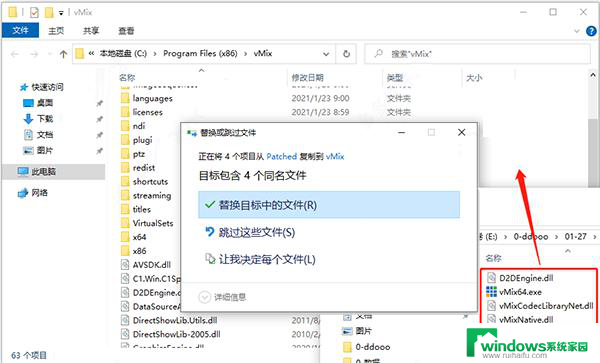
Task: Click the properties checkmark icon in title bar
Action: click(34, 13)
